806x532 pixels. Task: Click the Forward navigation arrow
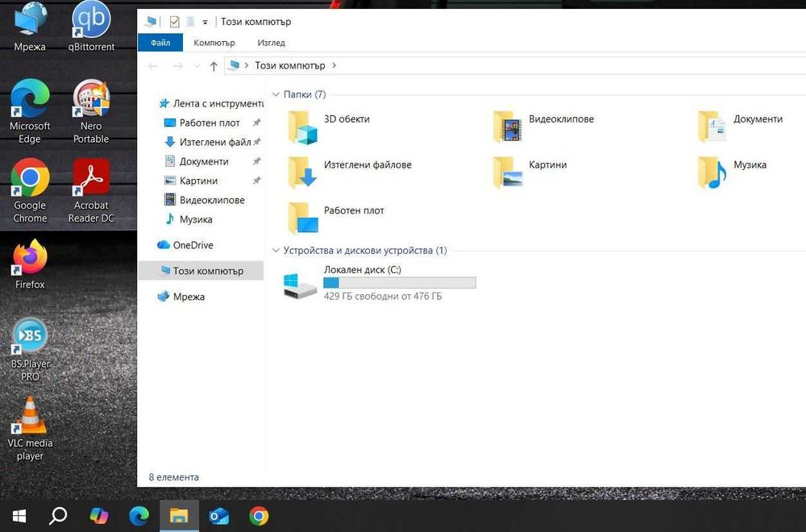[x=177, y=66]
